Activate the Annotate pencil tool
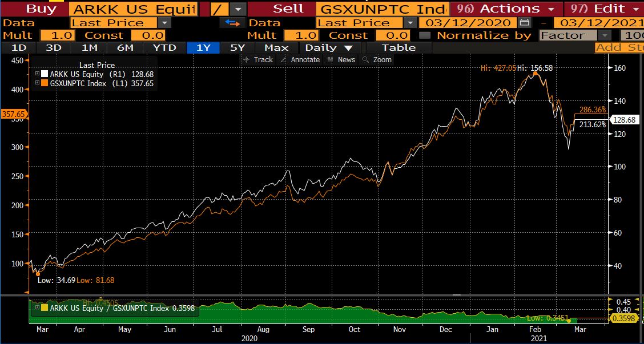Viewport: 644px width, 344px height. (300, 60)
